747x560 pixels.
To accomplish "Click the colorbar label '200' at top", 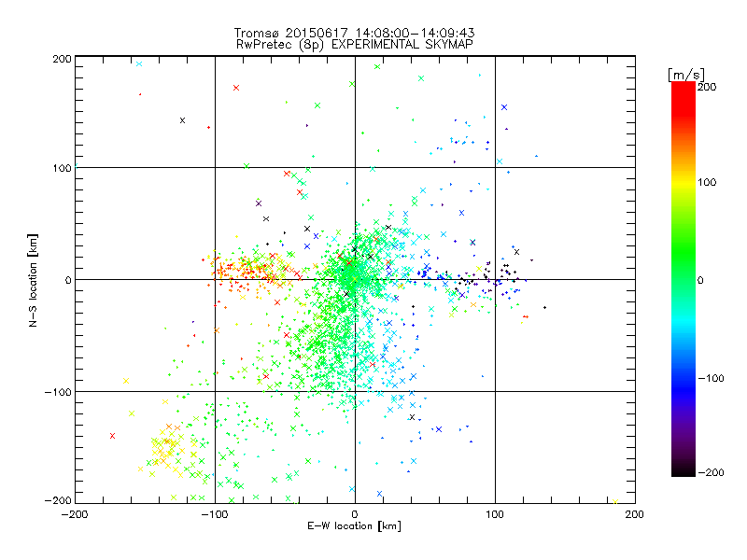I will point(707,87).
